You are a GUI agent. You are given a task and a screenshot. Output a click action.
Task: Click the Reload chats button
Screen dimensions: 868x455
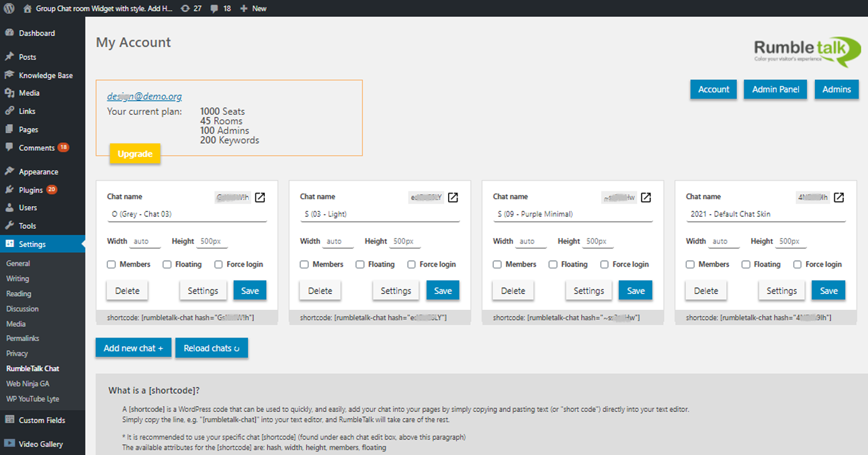(212, 348)
